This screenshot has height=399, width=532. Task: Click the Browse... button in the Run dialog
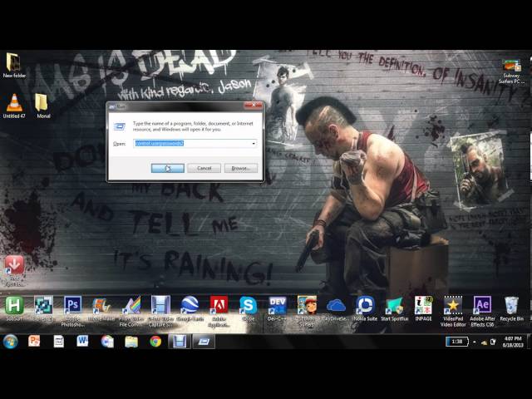[240, 168]
